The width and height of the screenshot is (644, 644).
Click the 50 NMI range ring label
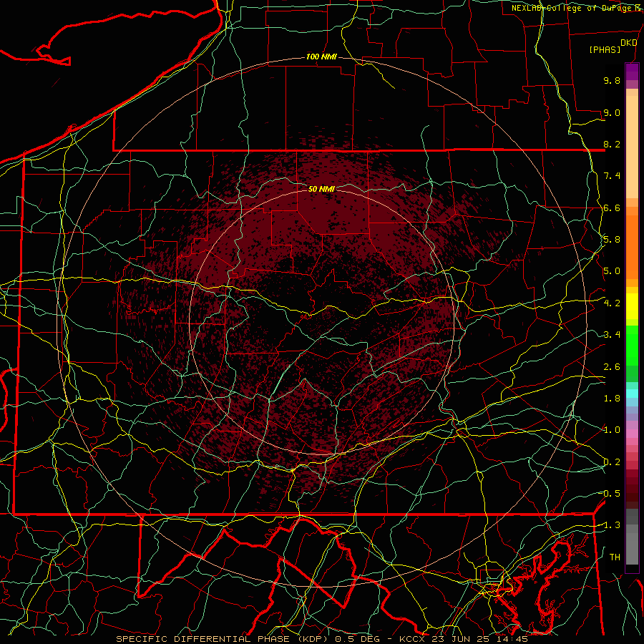[321, 189]
